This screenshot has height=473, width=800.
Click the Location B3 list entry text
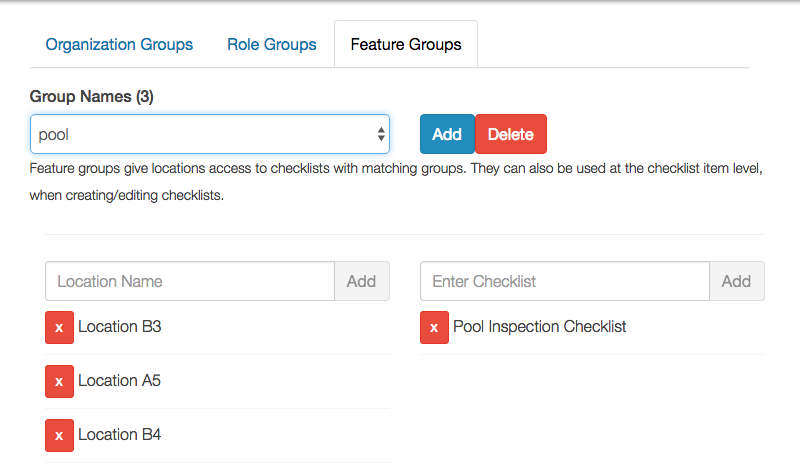[x=120, y=327]
